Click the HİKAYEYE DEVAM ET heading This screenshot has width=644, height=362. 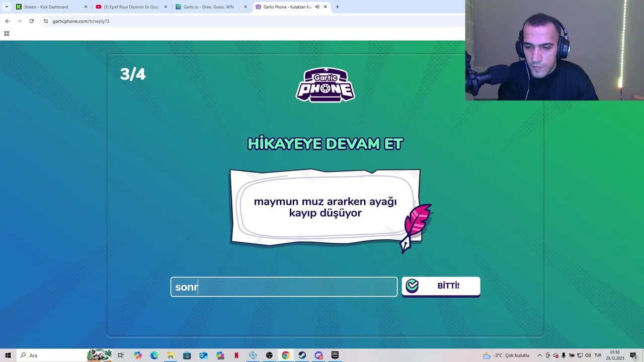(x=325, y=144)
